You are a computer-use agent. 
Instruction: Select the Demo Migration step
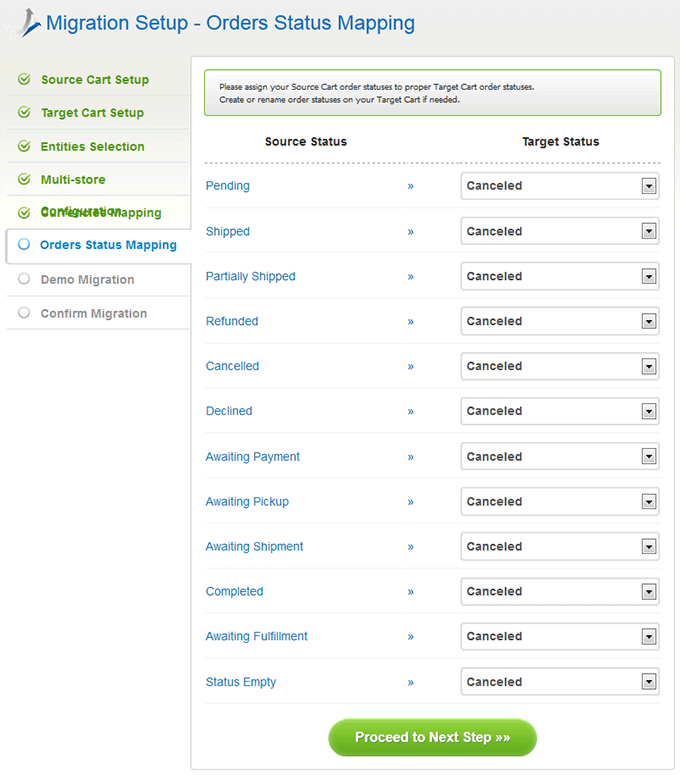[87, 279]
